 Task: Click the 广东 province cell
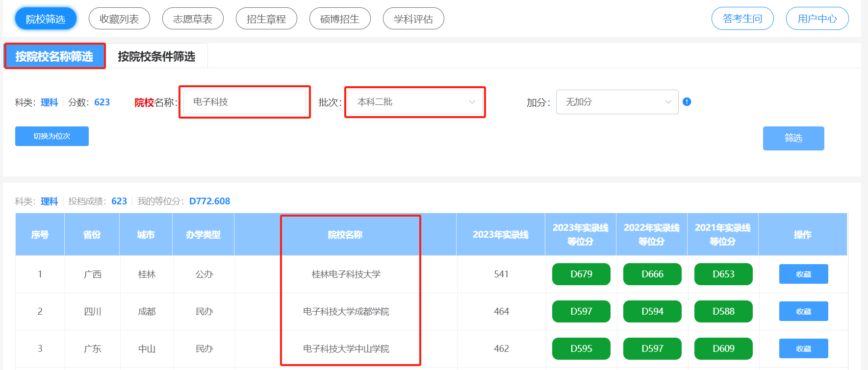[x=92, y=348]
